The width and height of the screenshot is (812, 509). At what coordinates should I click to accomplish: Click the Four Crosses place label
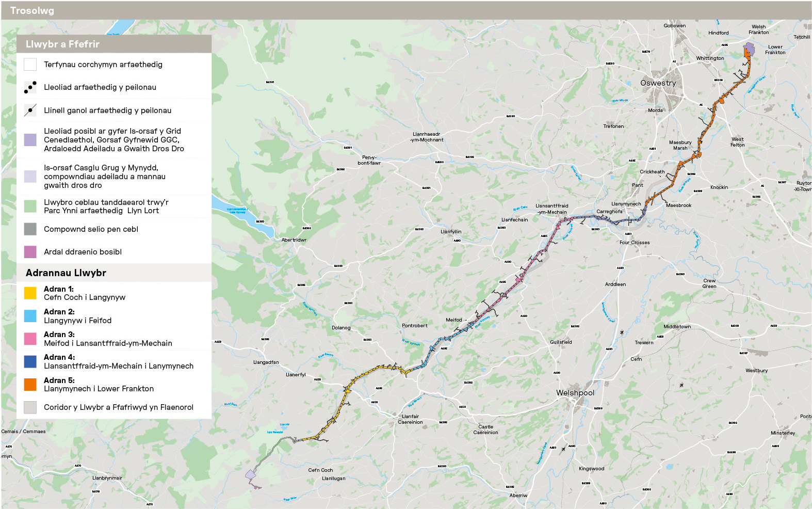tap(635, 243)
